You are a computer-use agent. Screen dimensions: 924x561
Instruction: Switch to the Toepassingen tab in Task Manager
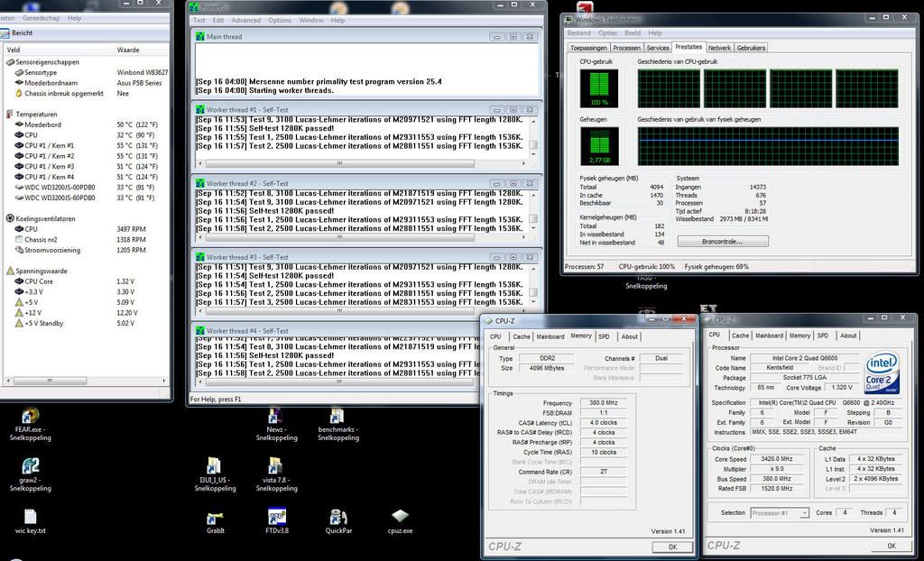(x=588, y=48)
